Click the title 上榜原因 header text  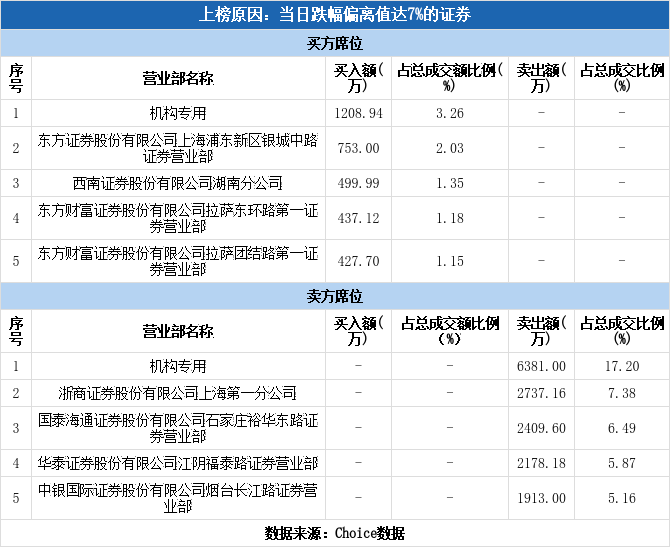point(335,15)
